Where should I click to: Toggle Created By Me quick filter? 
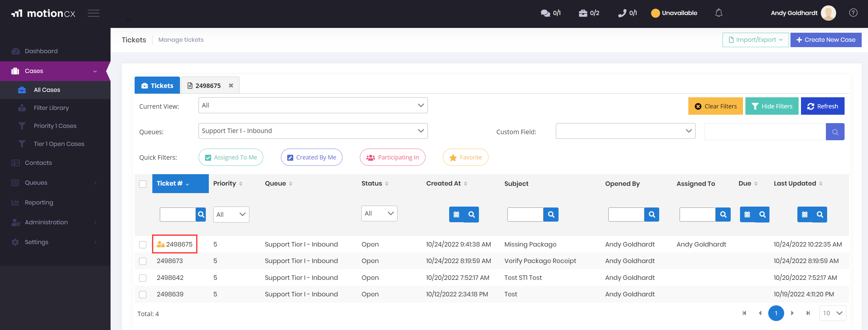311,157
